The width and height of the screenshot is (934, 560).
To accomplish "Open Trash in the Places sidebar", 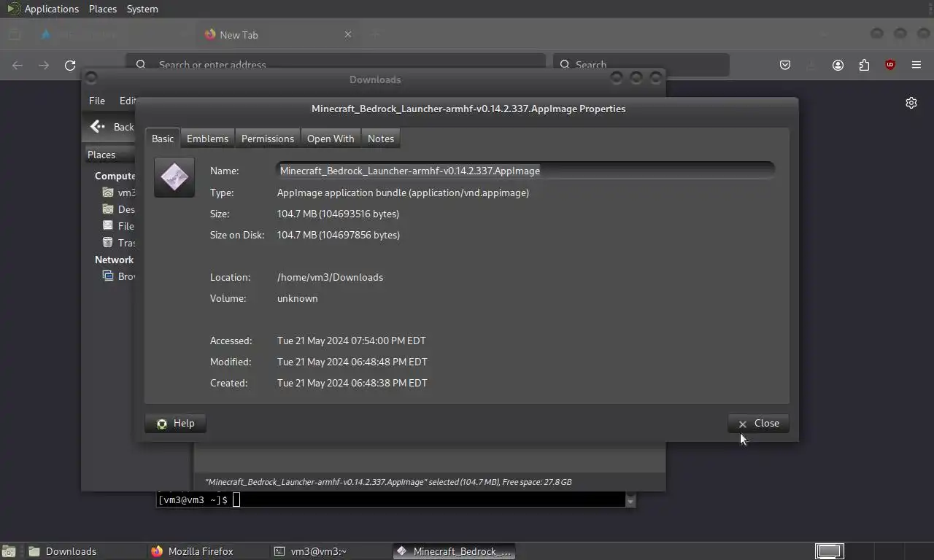I will click(x=118, y=243).
